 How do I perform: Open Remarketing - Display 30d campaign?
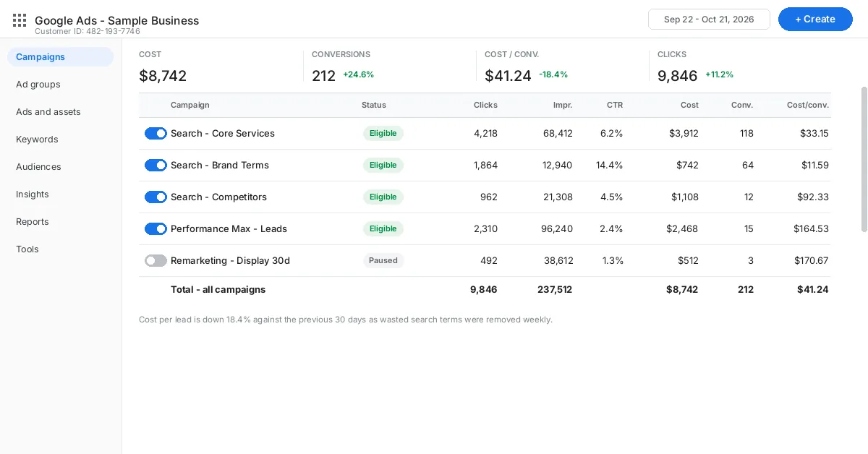230,260
